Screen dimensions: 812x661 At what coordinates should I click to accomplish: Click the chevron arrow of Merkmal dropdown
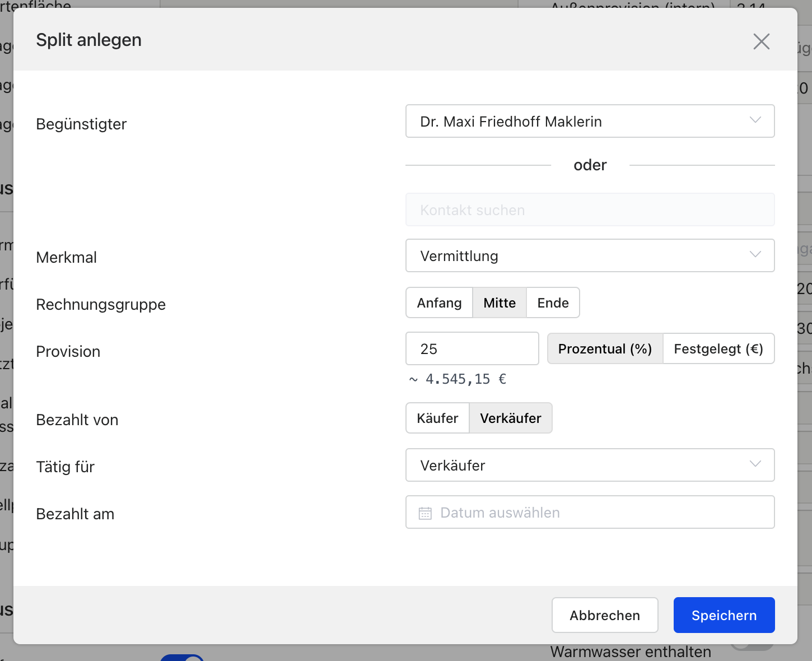point(755,254)
